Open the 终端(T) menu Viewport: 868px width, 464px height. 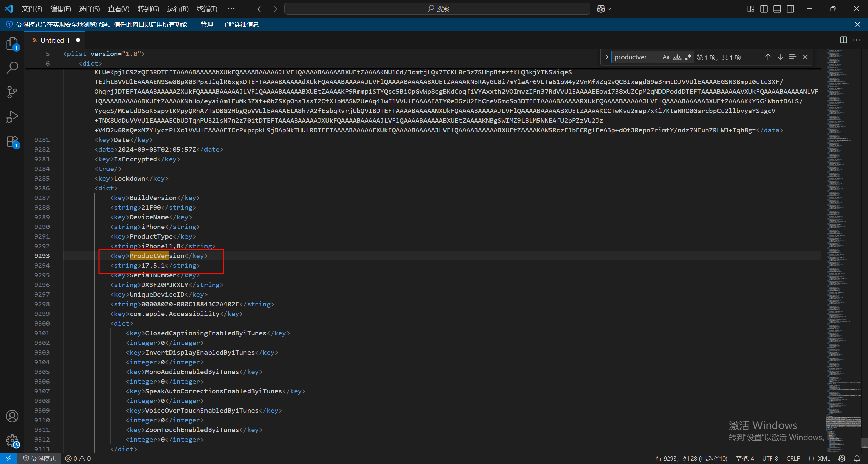click(207, 9)
